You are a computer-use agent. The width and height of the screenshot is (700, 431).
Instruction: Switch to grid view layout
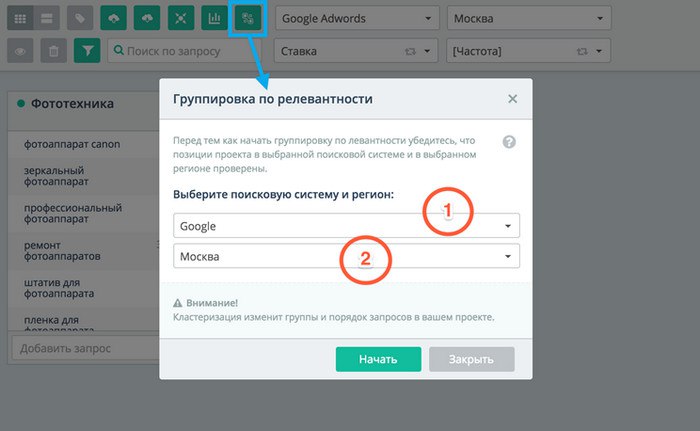coord(20,18)
